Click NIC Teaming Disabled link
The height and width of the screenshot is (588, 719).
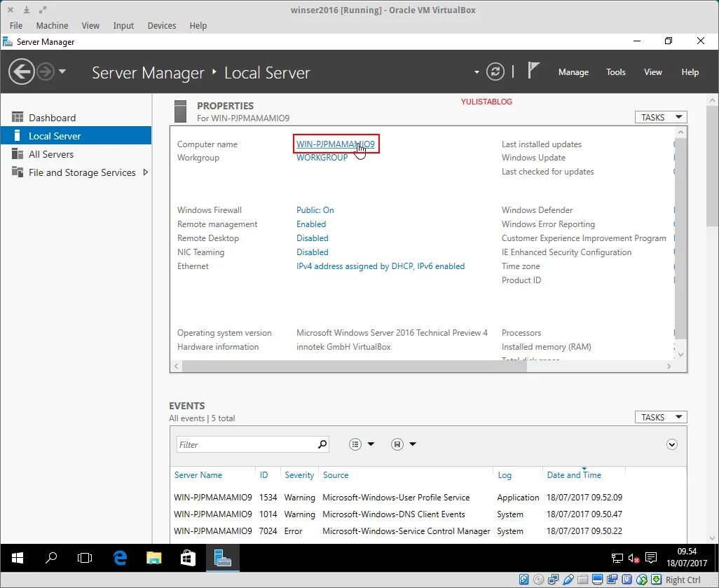[x=313, y=252]
